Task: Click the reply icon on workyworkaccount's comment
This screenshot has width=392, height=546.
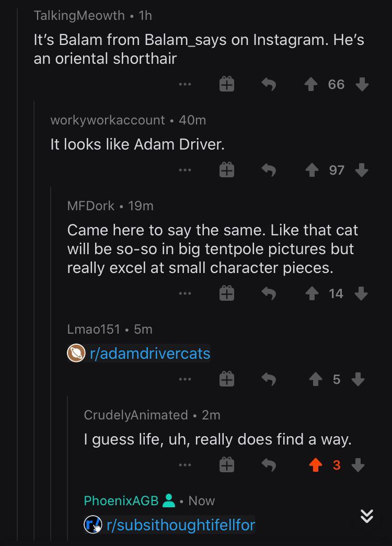Action: click(269, 170)
